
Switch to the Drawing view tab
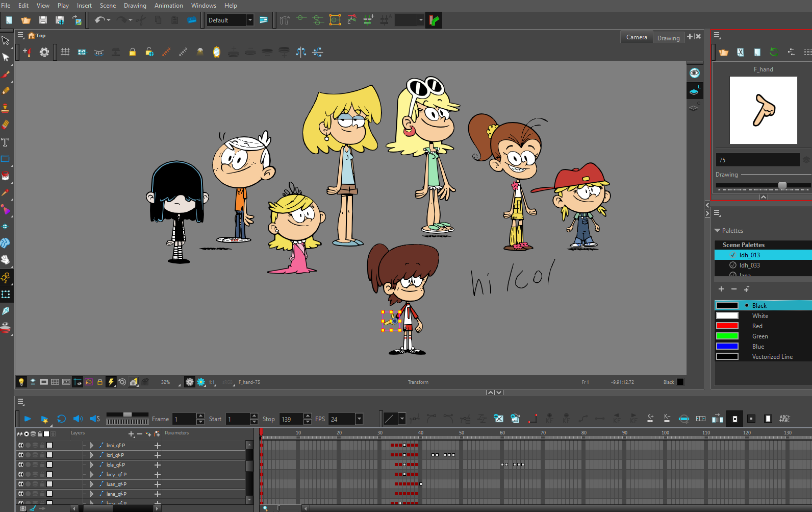668,38
